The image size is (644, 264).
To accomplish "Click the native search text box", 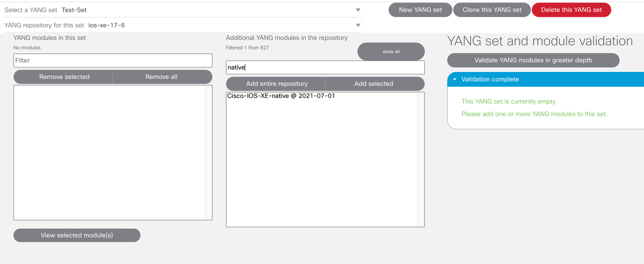I will click(x=325, y=67).
